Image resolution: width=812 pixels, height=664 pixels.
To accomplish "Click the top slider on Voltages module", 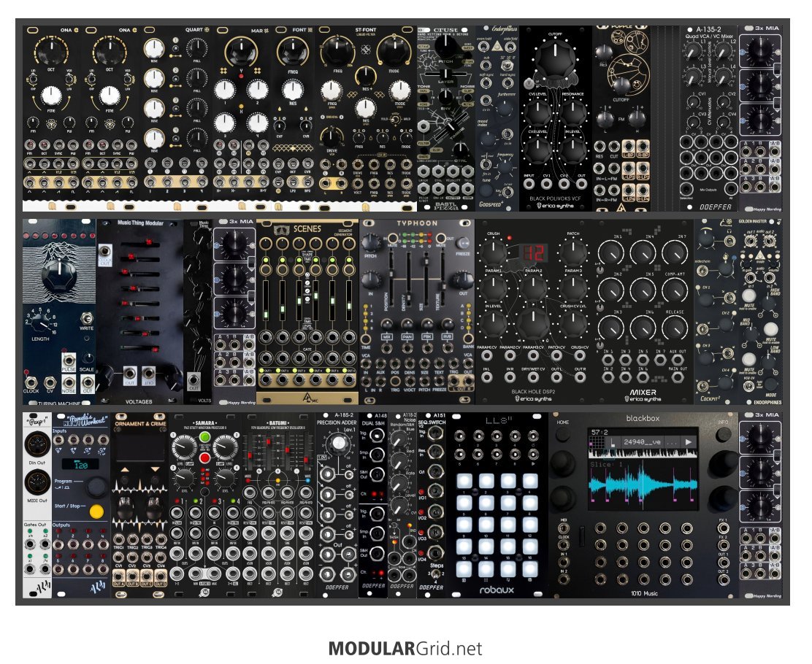I will pyautogui.click(x=141, y=242).
